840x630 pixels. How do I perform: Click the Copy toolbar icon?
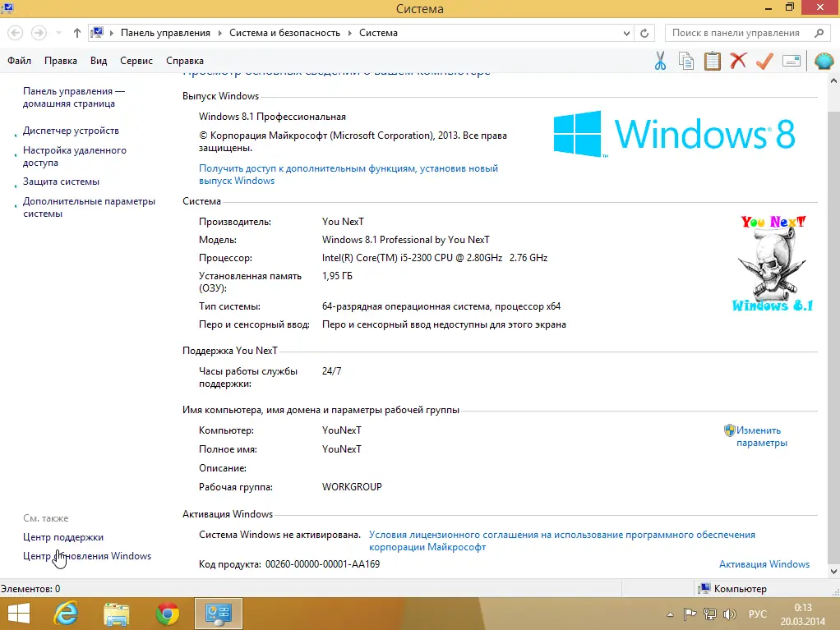(x=686, y=61)
